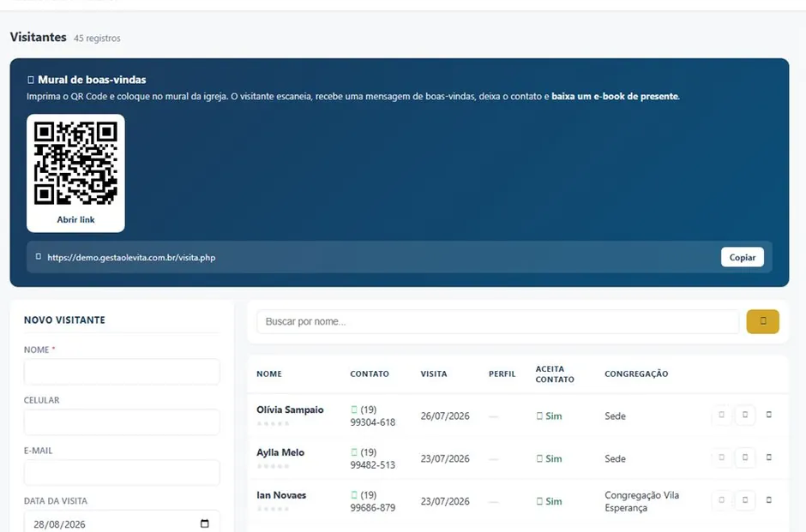
Task: Click the Visitantes page heading
Action: [x=38, y=37]
